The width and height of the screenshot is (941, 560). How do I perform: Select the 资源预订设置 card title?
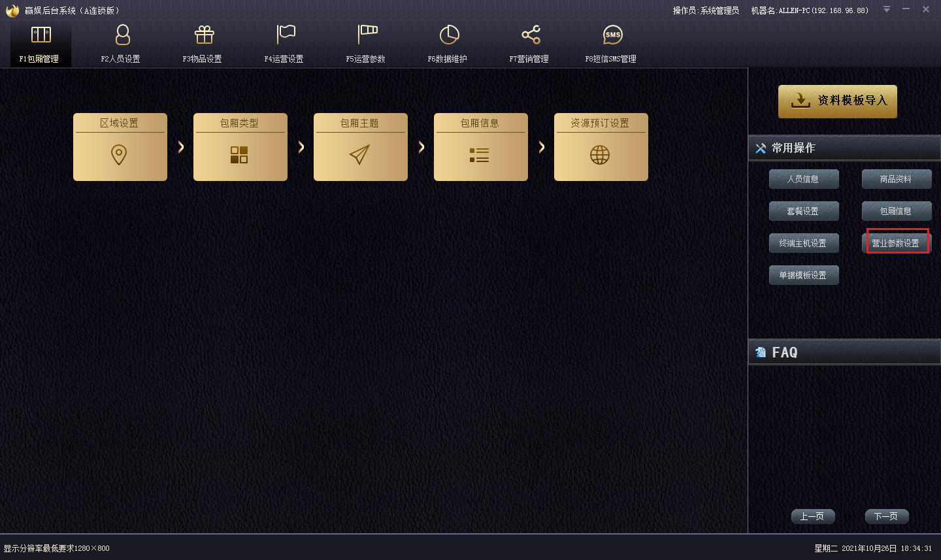pos(600,123)
